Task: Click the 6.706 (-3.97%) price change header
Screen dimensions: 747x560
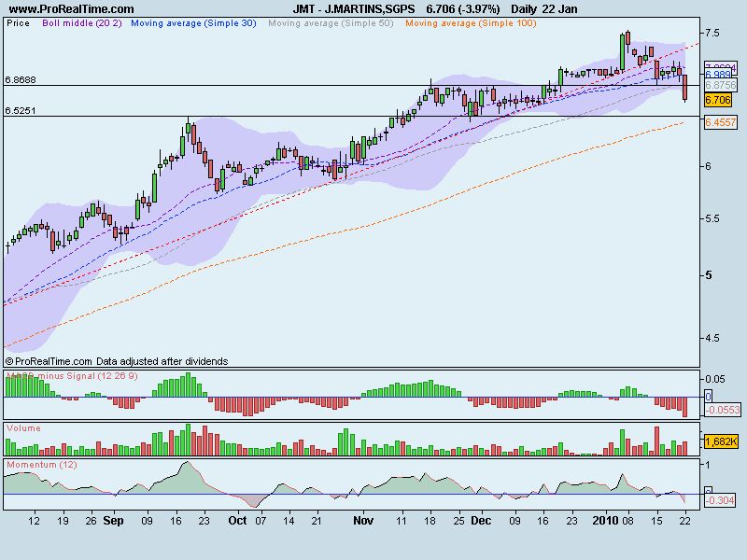Action: (x=463, y=9)
